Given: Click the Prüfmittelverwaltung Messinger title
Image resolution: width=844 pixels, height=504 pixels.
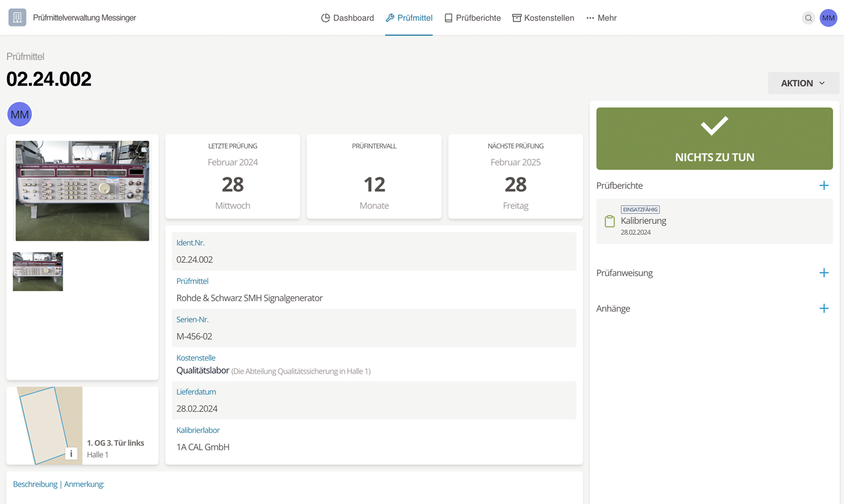Looking at the screenshot, I should pyautogui.click(x=84, y=18).
